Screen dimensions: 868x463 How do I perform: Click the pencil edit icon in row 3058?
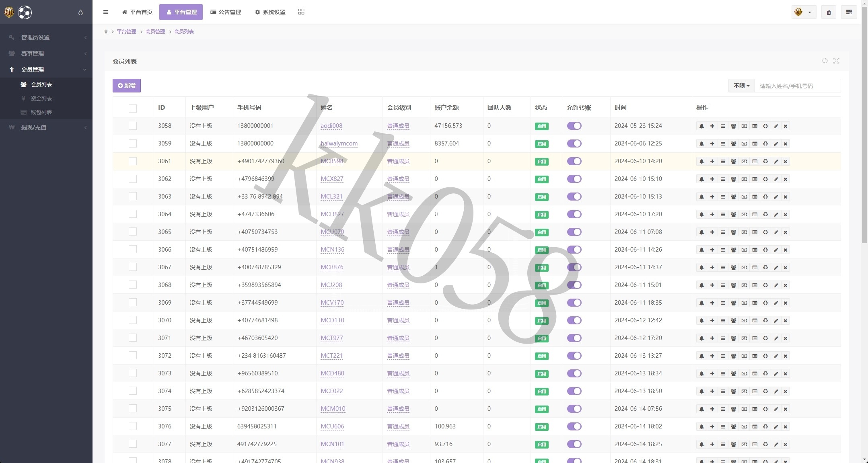[776, 126]
